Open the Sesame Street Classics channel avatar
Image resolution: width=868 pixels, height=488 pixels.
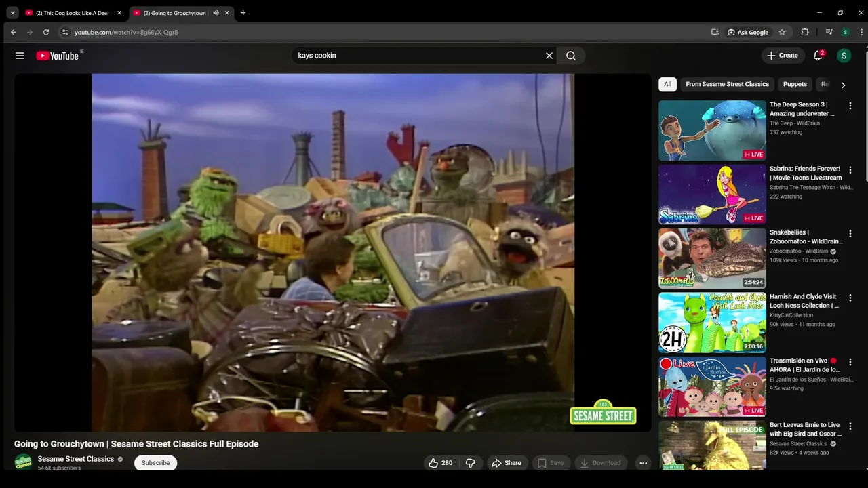click(23, 462)
